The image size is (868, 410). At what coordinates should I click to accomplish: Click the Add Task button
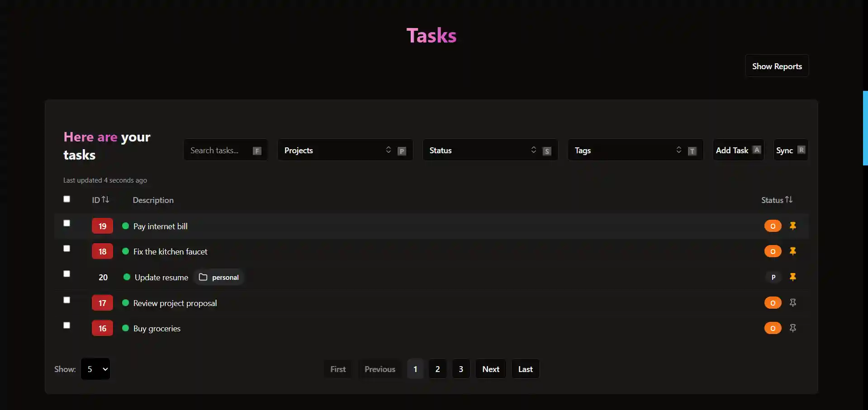pyautogui.click(x=738, y=150)
